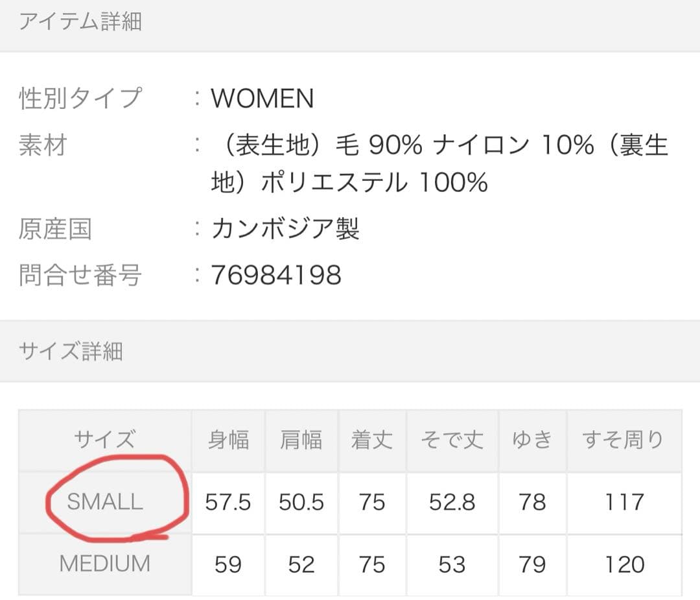Click the SMALL hem circumference 117 cell

tap(624, 502)
